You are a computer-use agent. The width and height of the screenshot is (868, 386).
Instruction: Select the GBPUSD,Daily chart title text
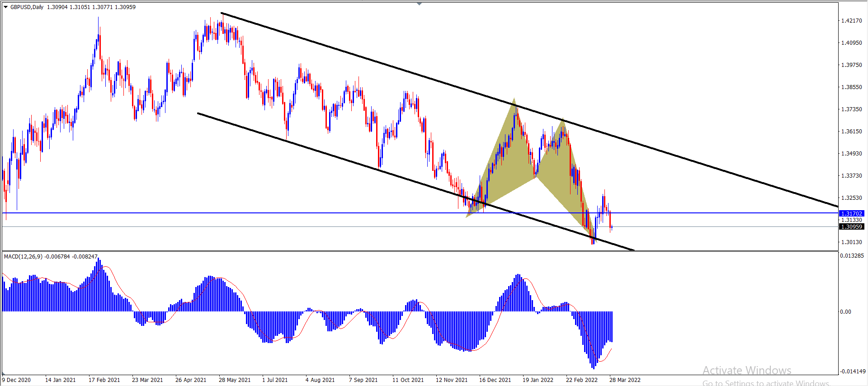tap(27, 7)
